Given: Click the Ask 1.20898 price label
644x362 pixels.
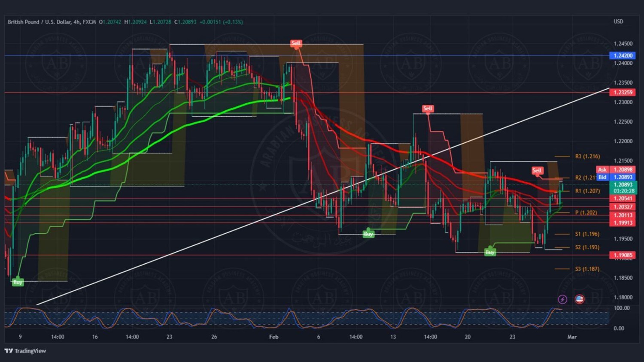Looking at the screenshot, I should pos(616,170).
